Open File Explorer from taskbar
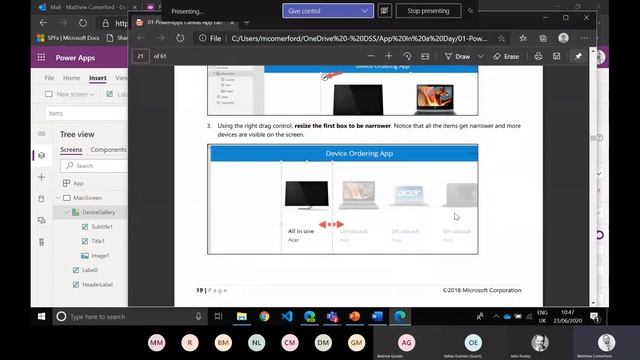 click(242, 316)
